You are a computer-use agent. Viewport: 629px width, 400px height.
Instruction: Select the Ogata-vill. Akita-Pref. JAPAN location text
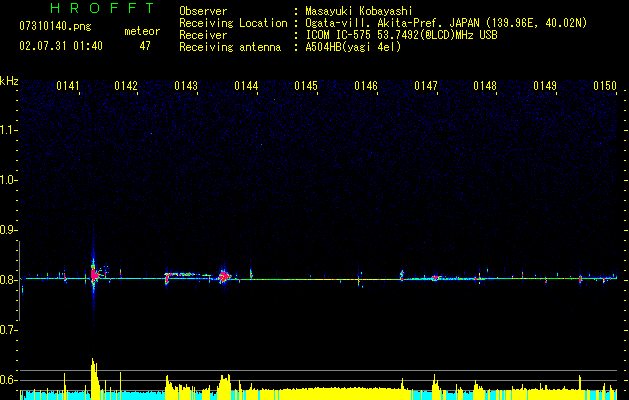click(446, 23)
